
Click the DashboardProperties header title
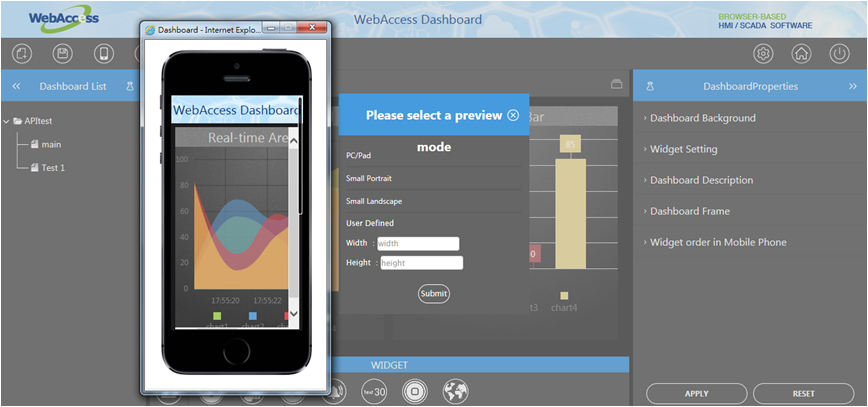[x=751, y=86]
